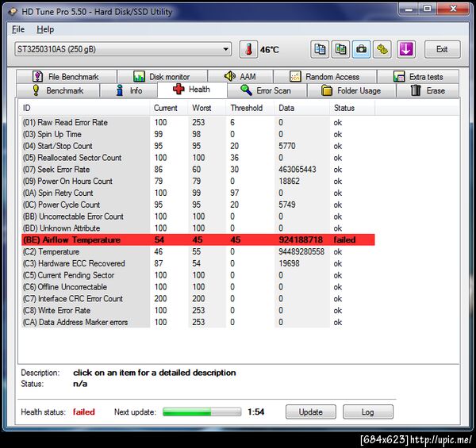Screen dimensions: 476x448
Task: Click the Exit button
Action: [x=442, y=49]
